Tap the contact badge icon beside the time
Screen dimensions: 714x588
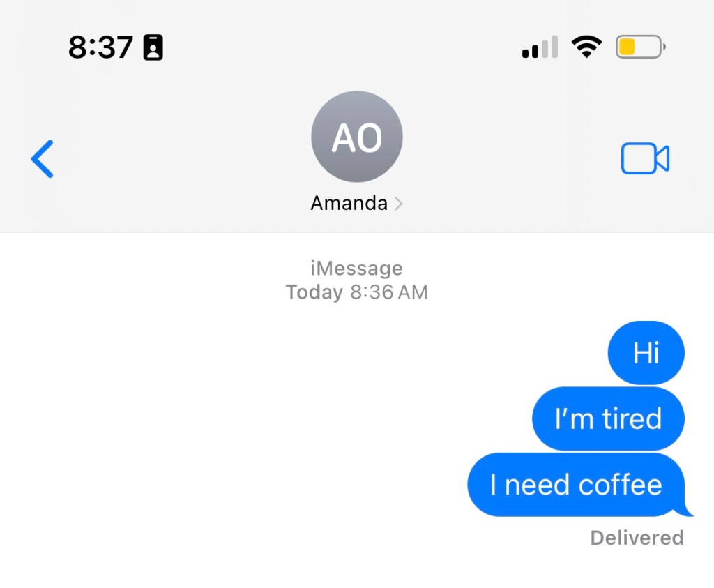153,47
